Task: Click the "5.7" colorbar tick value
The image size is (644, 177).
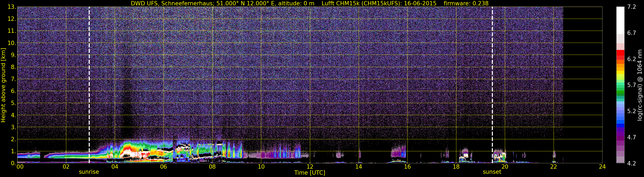Action: click(x=632, y=85)
